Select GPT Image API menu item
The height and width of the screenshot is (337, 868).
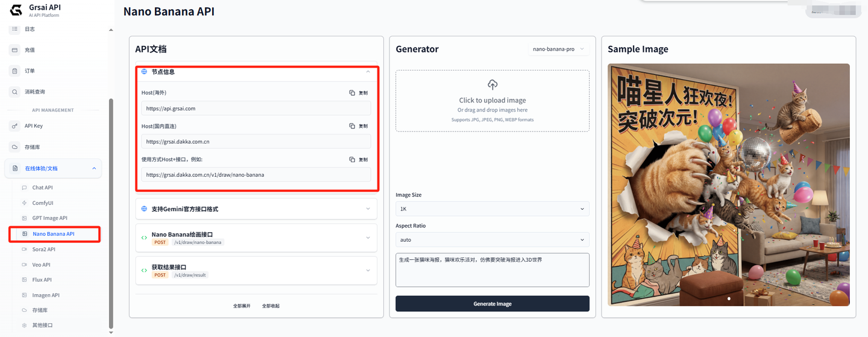click(49, 218)
